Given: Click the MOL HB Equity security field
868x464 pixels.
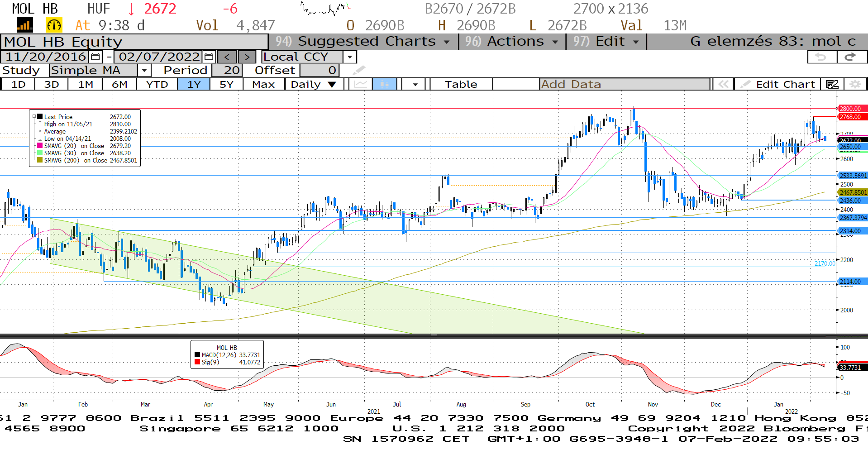Looking at the screenshot, I should (x=135, y=42).
